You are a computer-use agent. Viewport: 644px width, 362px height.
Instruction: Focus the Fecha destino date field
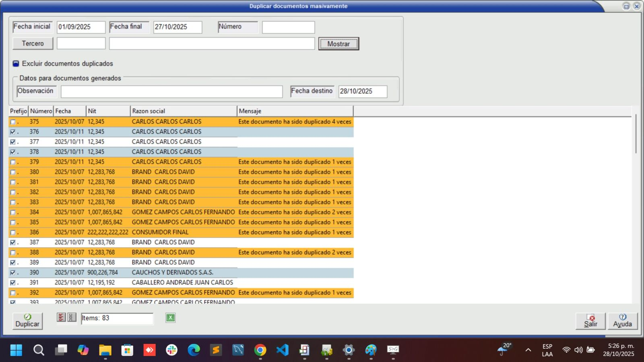(x=362, y=91)
